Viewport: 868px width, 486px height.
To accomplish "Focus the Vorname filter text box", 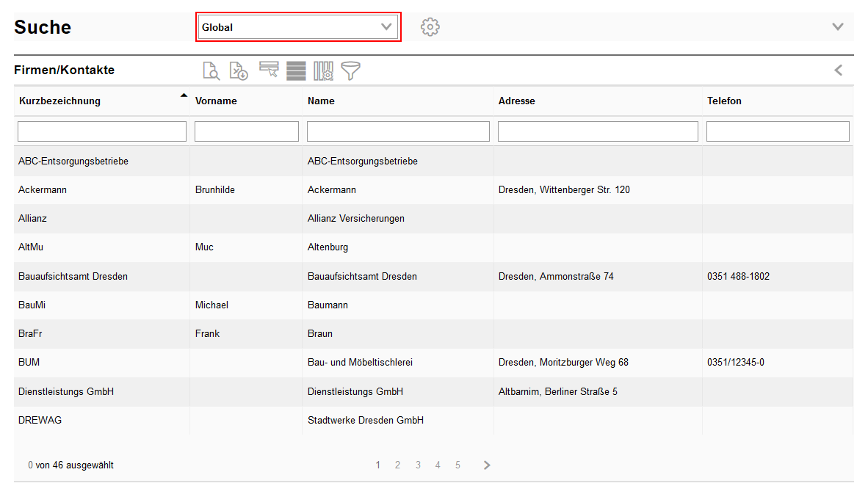I will [x=247, y=131].
